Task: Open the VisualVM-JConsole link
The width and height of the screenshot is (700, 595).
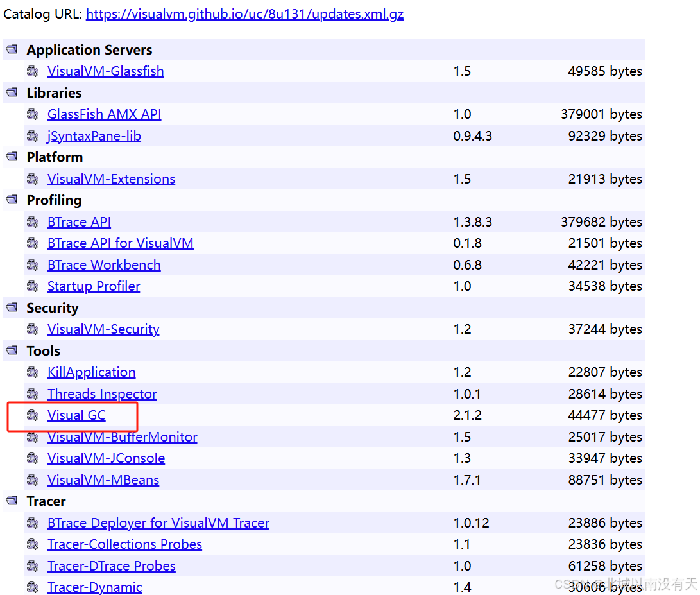Action: tap(107, 458)
